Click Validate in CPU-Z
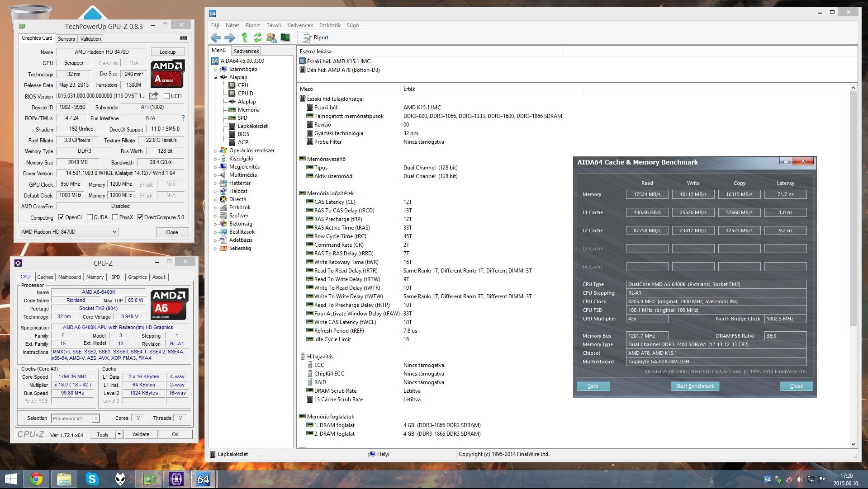 [141, 434]
